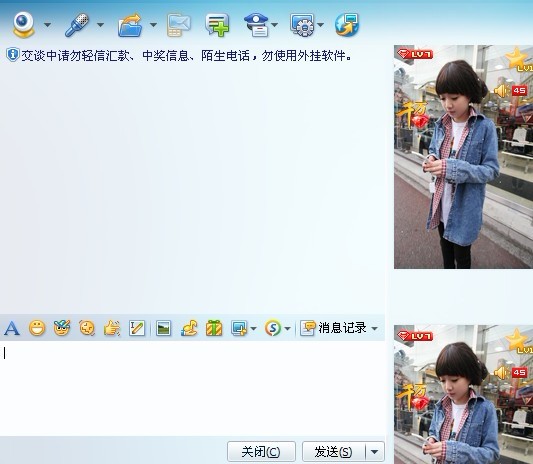Click in the message input box
The image size is (533, 464).
pyautogui.click(x=192, y=388)
